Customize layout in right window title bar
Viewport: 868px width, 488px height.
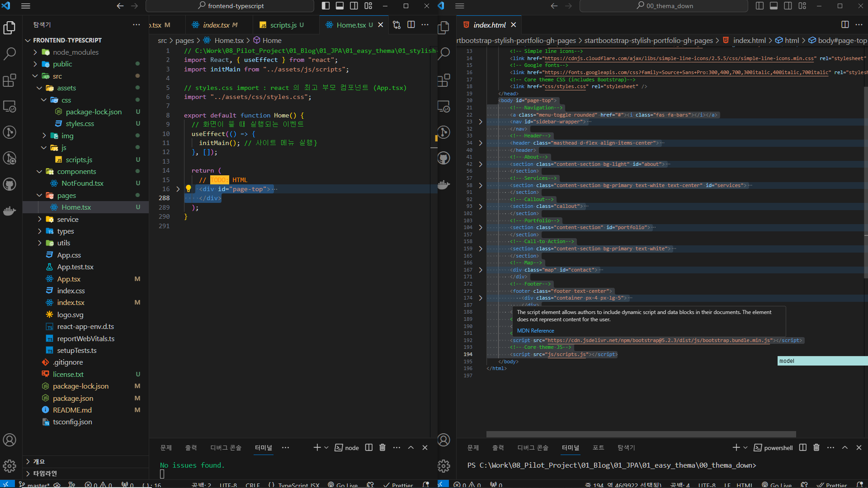click(x=802, y=6)
